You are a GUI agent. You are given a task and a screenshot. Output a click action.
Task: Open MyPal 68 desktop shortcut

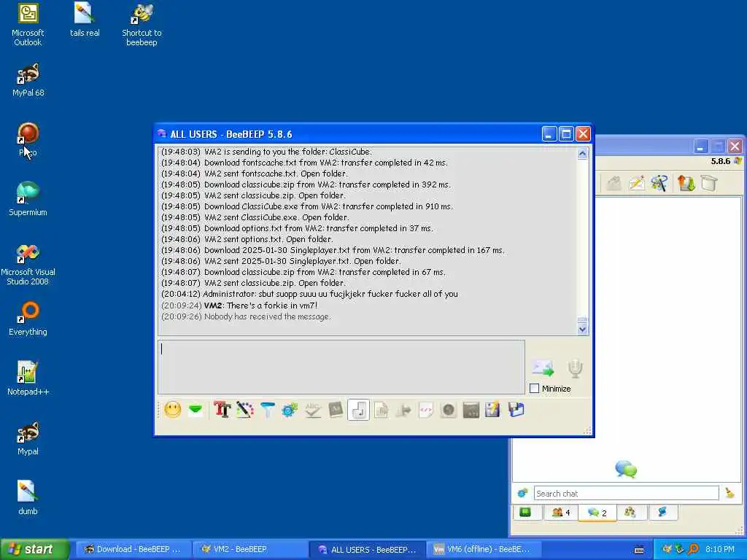(28, 80)
